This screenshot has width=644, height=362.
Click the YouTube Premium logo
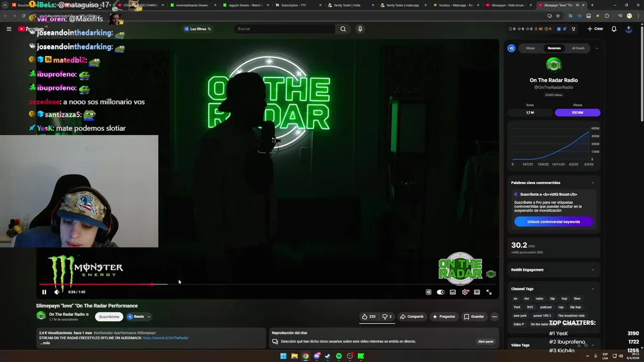click(31, 29)
